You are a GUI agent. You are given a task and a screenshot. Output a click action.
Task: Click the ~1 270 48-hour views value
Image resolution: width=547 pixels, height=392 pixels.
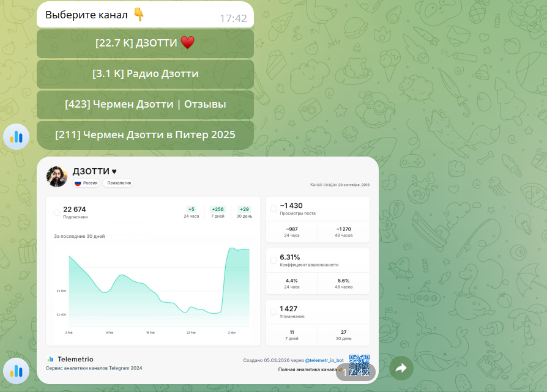tap(344, 229)
